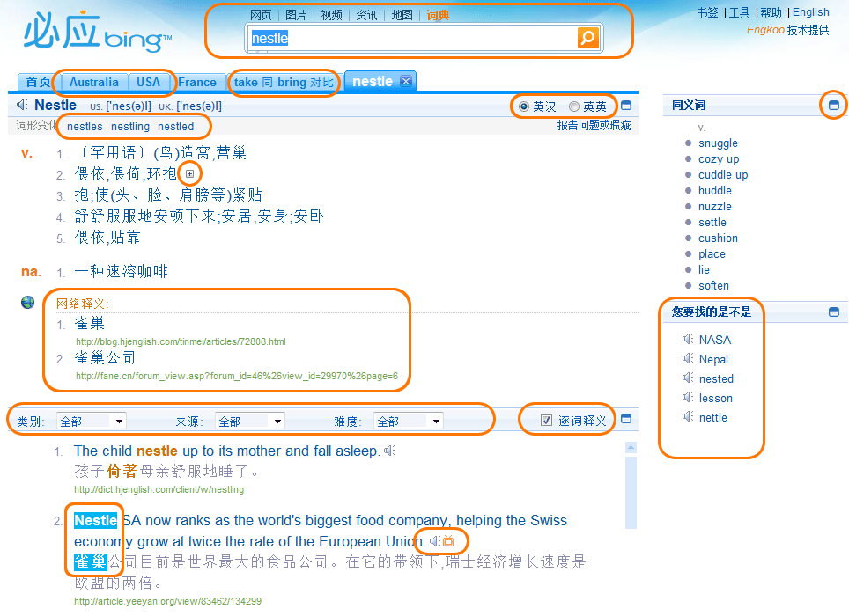Open the Engkoo link
The width and height of the screenshot is (849, 616).
tap(765, 30)
